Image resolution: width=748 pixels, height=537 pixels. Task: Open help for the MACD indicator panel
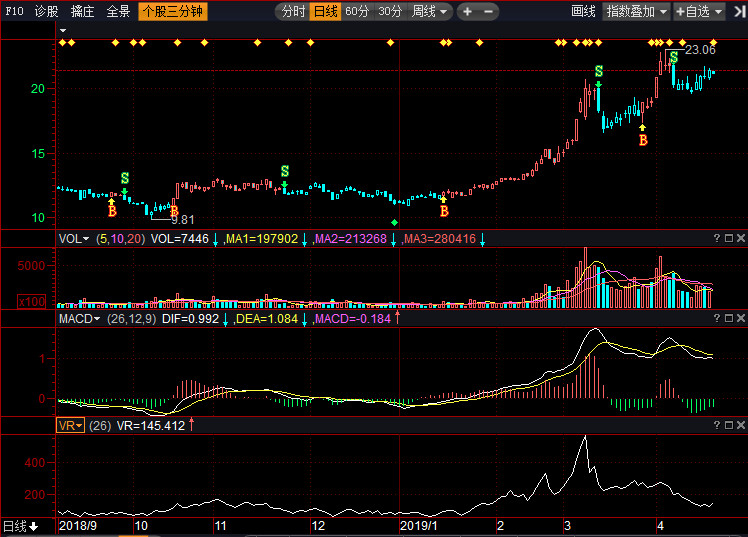[x=716, y=318]
